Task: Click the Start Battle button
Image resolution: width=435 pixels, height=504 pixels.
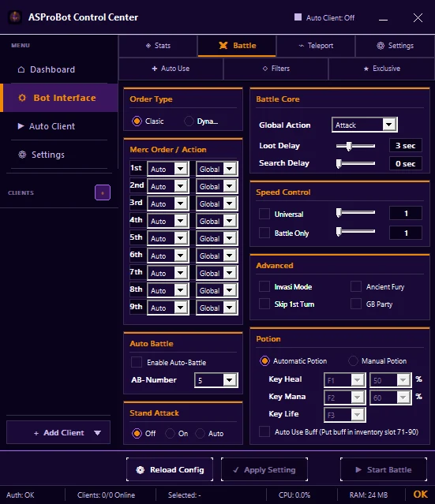Action: click(384, 469)
